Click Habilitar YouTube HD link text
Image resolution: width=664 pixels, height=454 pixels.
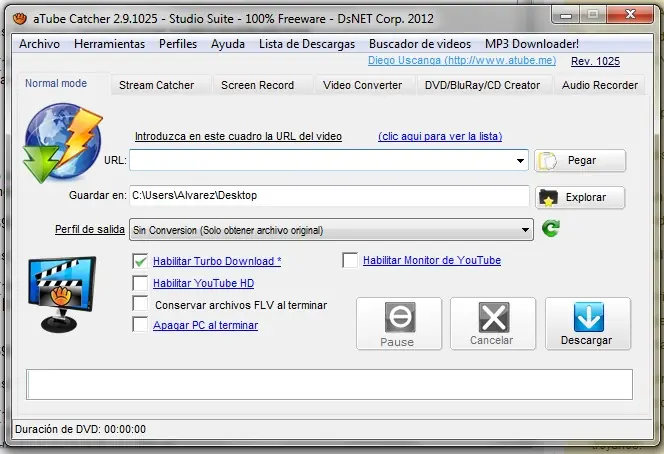[x=203, y=283]
